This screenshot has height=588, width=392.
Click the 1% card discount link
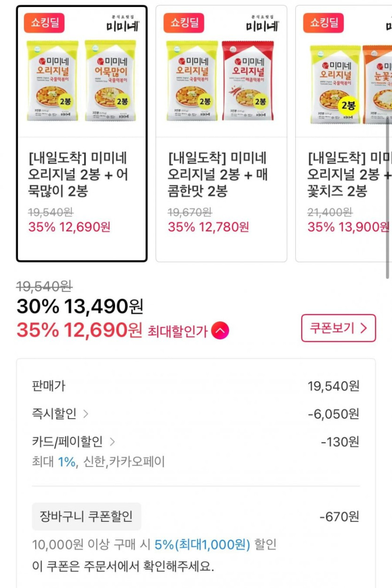click(x=67, y=462)
